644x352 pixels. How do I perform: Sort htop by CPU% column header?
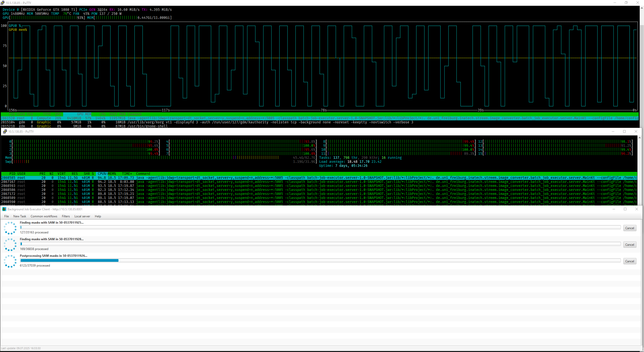102,174
